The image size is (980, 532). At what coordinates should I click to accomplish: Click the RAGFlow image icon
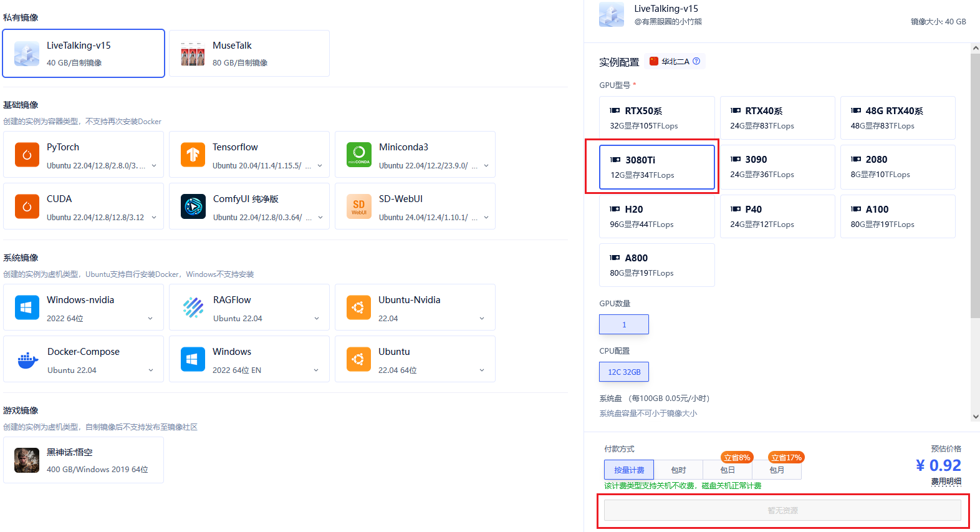tap(193, 308)
